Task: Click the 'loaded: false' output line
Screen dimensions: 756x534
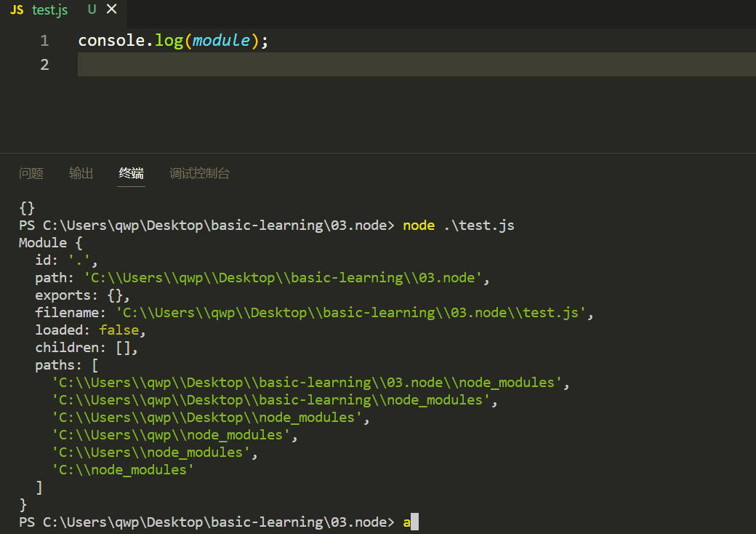Action: click(x=90, y=330)
